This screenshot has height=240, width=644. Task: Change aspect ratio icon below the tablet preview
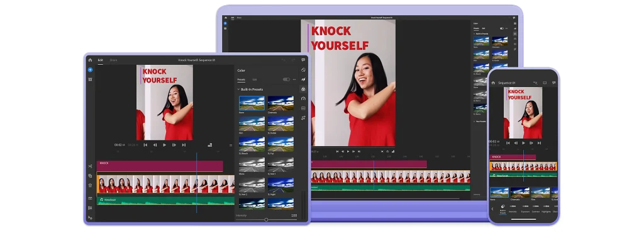(x=210, y=145)
